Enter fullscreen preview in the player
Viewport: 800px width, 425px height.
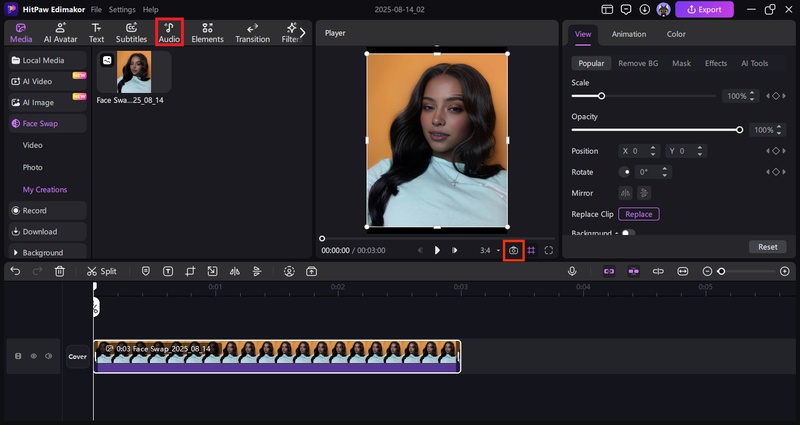(x=549, y=250)
